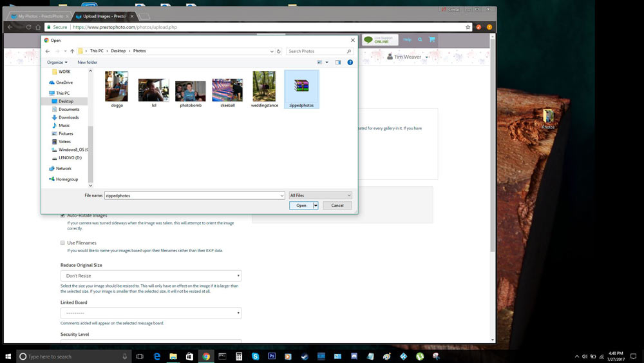Click Desktop in the breadcrumb path
This screenshot has width=644, height=363.
pyautogui.click(x=118, y=51)
